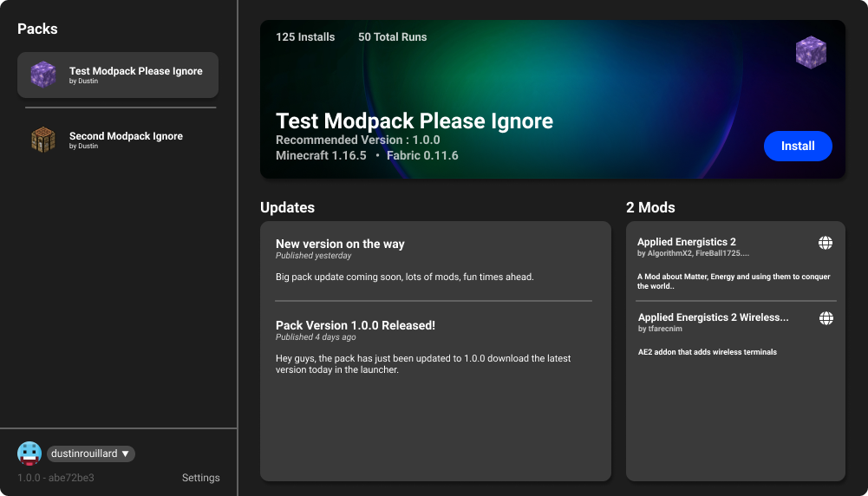Click the dustinrouillard user avatar

pos(29,454)
